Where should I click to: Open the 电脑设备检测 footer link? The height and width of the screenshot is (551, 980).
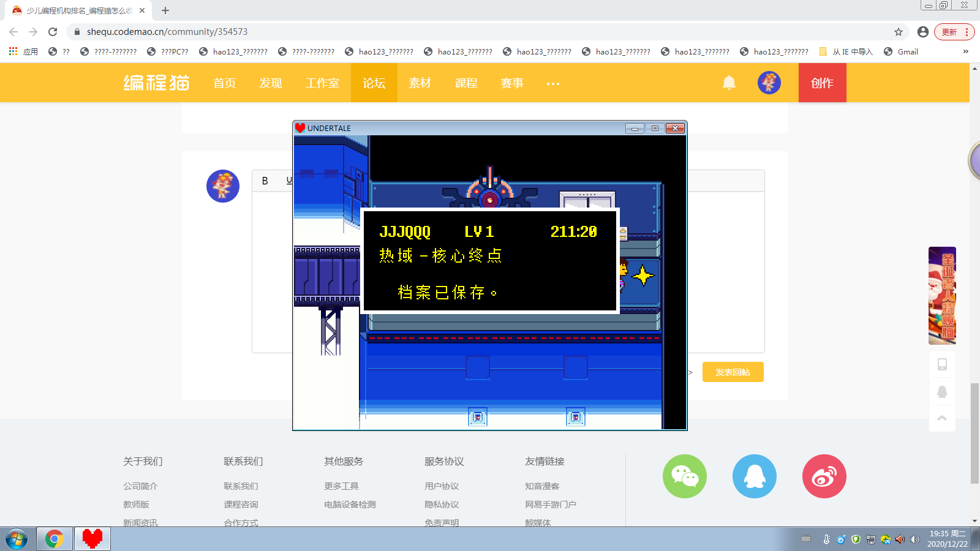click(x=350, y=504)
